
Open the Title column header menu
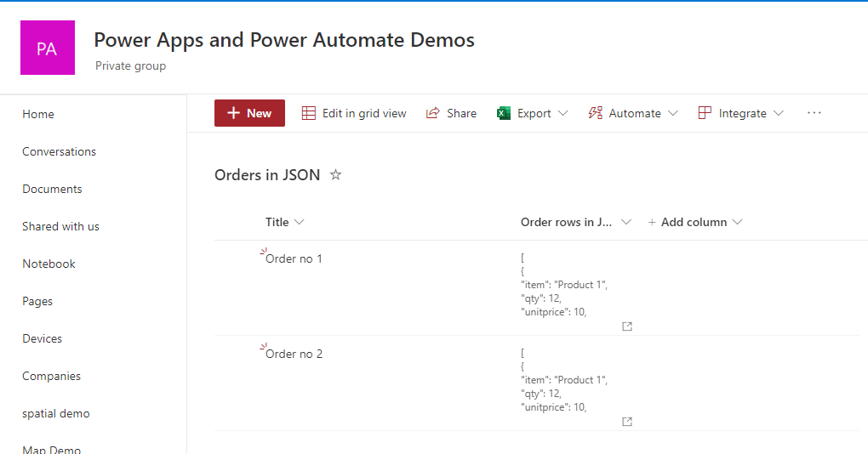284,222
